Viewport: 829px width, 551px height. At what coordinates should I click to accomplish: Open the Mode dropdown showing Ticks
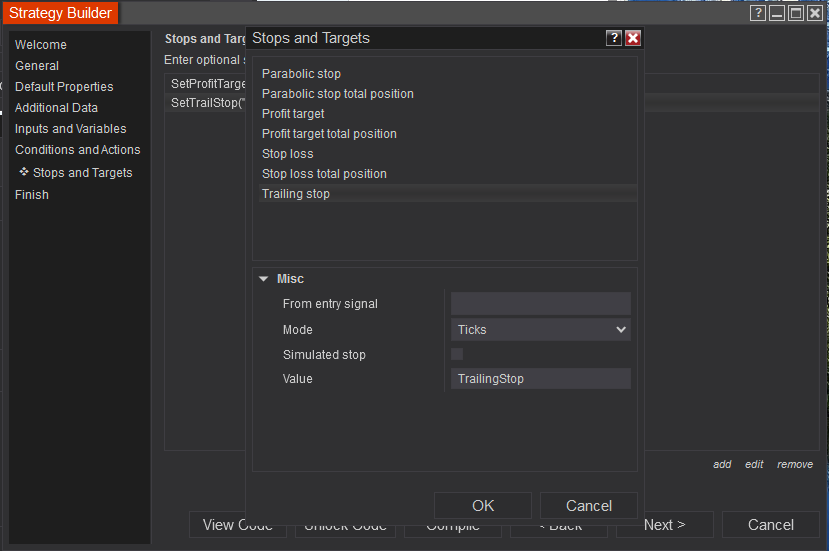(x=540, y=329)
